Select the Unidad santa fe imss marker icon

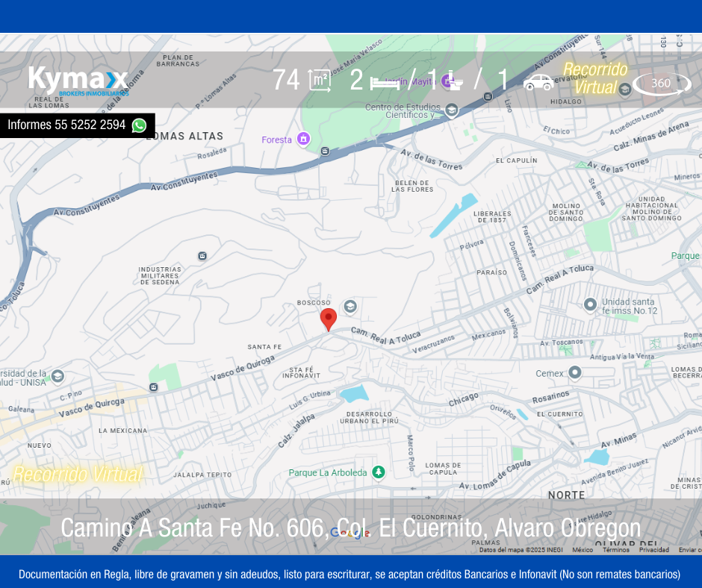[x=590, y=304]
